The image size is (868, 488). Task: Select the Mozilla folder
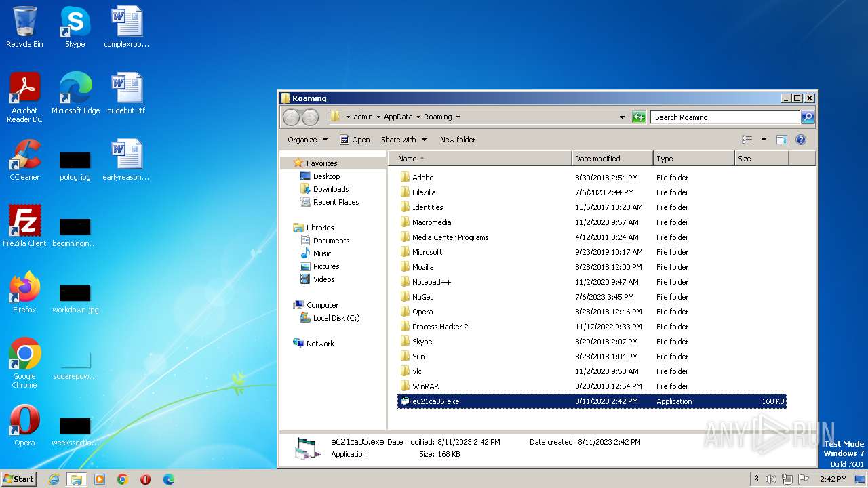592,267
